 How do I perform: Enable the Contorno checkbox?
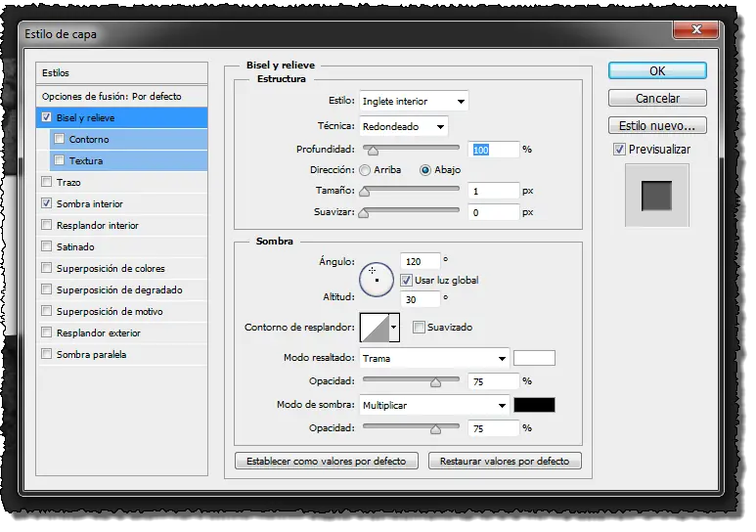click(x=59, y=139)
